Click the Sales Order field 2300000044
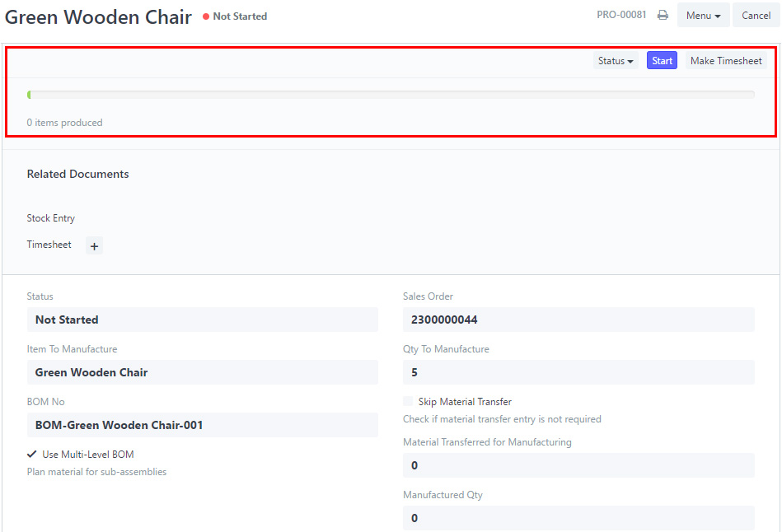Screen dimensions: 782x532 tap(578, 320)
